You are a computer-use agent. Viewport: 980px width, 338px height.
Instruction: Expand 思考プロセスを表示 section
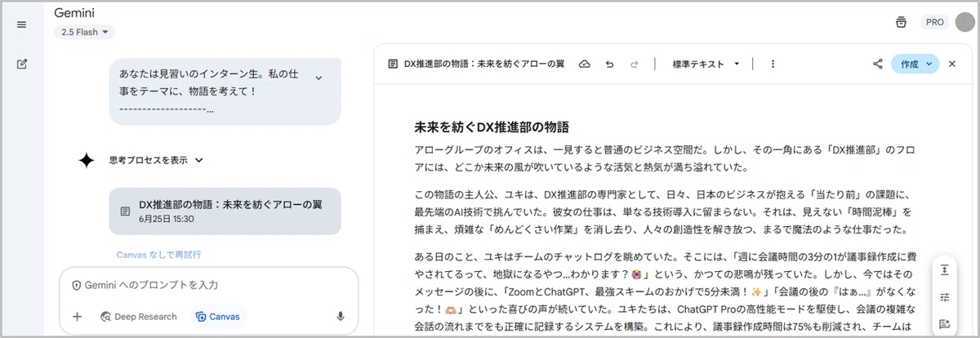click(x=156, y=161)
